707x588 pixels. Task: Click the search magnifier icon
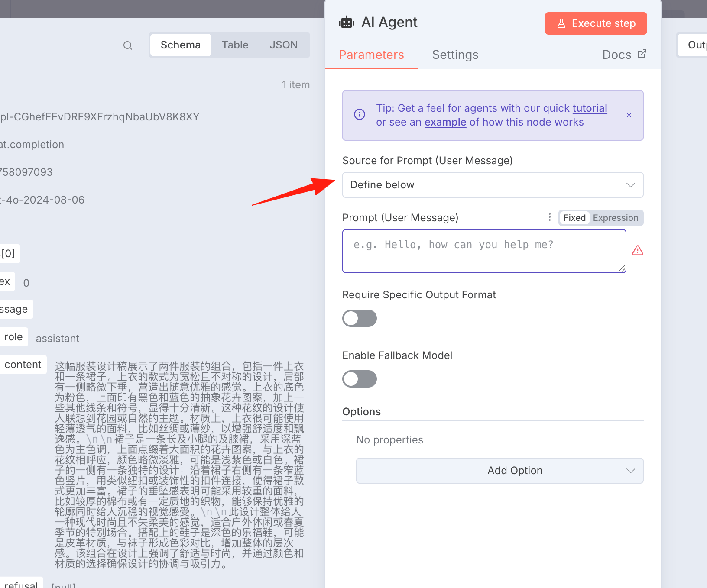(128, 45)
